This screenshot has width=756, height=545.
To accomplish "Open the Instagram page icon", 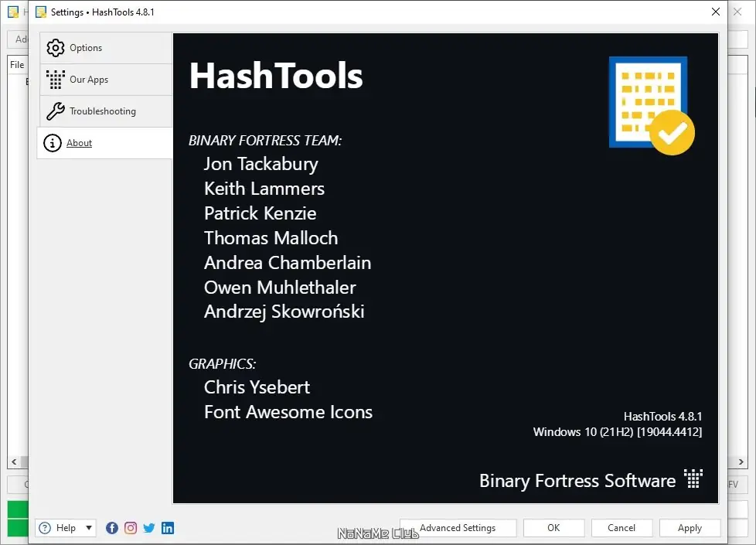I will pyautogui.click(x=131, y=528).
